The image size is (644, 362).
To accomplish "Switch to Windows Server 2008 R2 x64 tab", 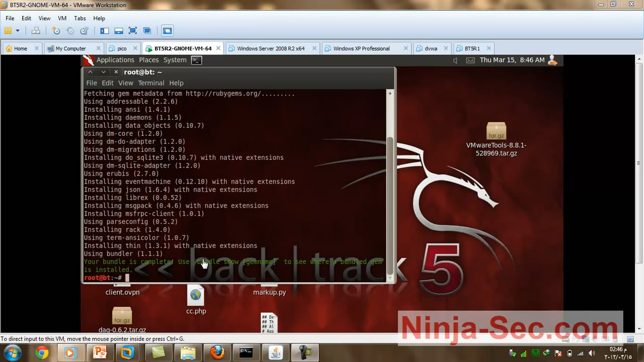I will (273, 48).
